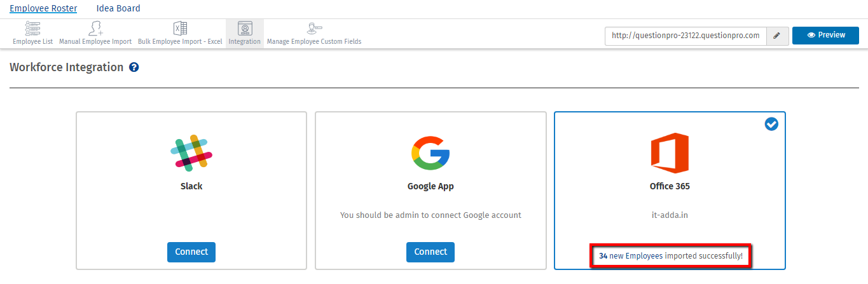Screen dimensions: 868x284
Task: Open the Employee List icon
Action: (32, 29)
